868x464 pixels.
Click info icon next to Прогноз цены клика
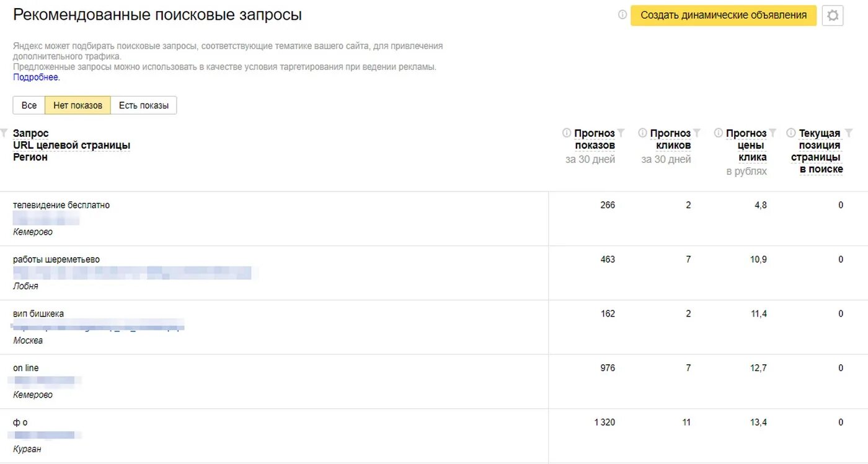tap(719, 133)
